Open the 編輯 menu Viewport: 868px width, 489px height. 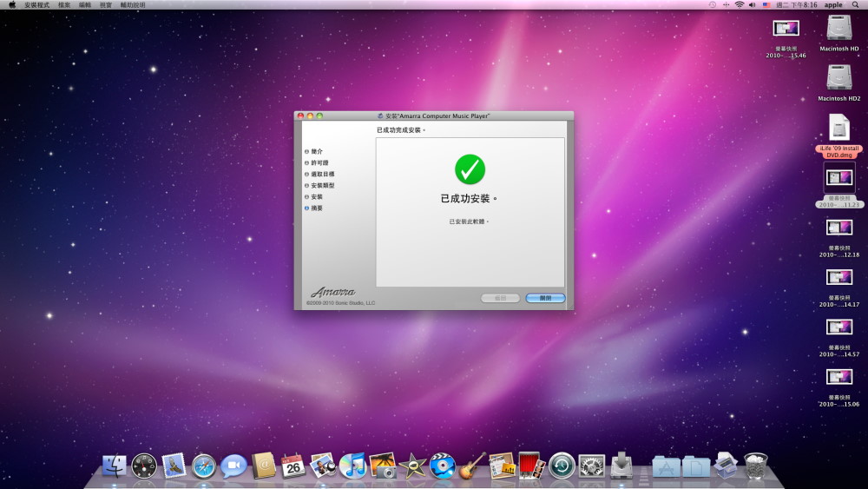click(x=85, y=5)
